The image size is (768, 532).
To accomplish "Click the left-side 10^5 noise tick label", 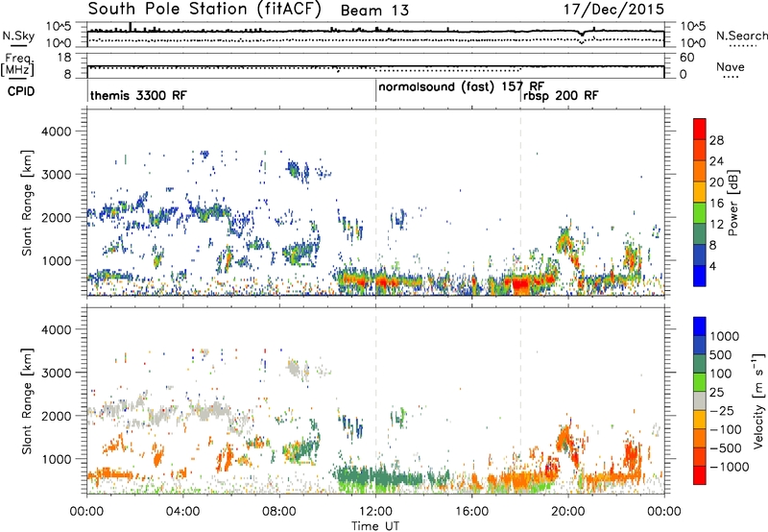I will pos(59,27).
